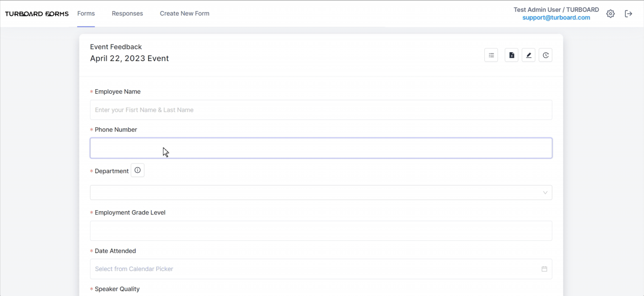Click the TURBOARD FORMS logo
The image size is (644, 296).
pyautogui.click(x=37, y=14)
